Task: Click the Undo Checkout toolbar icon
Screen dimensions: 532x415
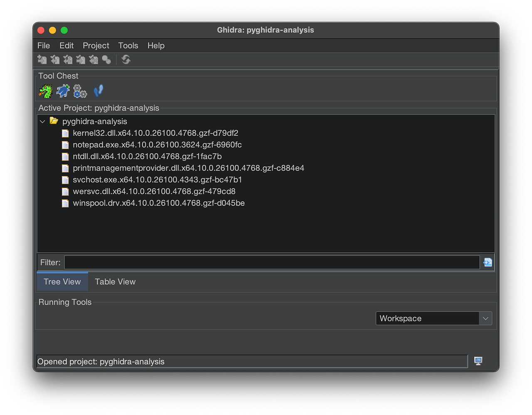Action: point(94,60)
